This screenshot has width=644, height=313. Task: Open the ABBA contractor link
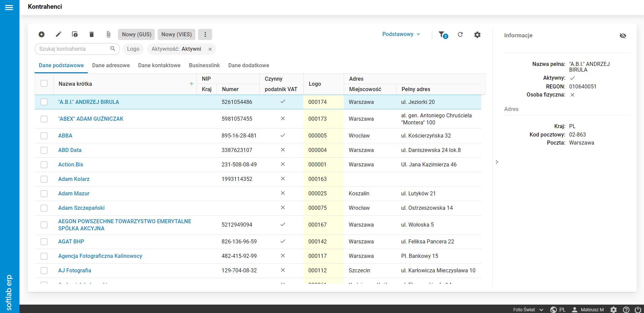[65, 135]
